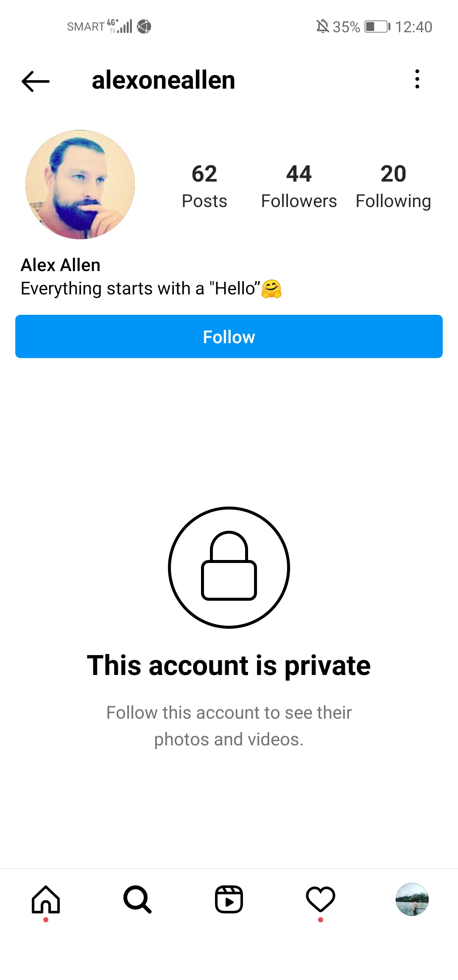This screenshot has width=458, height=980.
Task: Follow alexoneallen with the blue button
Action: tap(229, 336)
